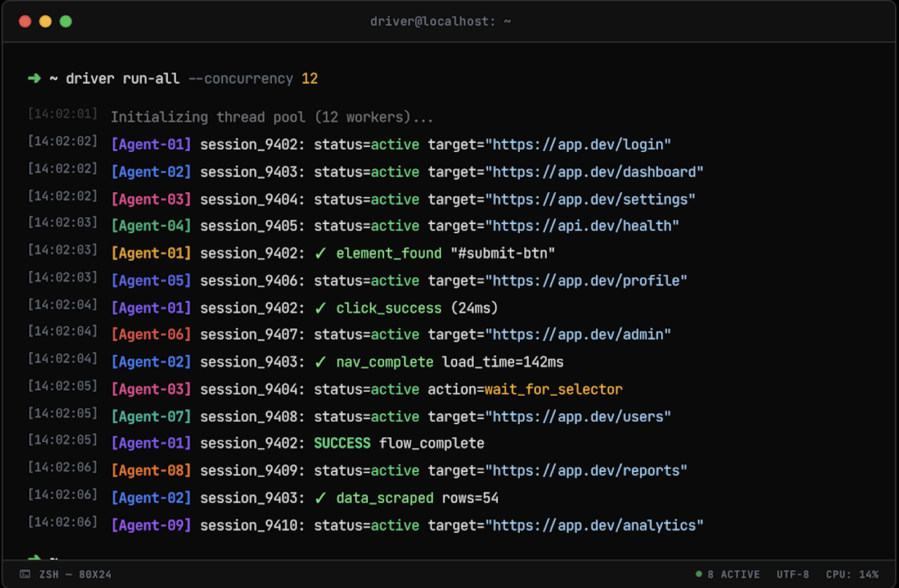Click the green prompt arrow before driver command
Viewport: 899px width, 588px height.
[x=34, y=78]
